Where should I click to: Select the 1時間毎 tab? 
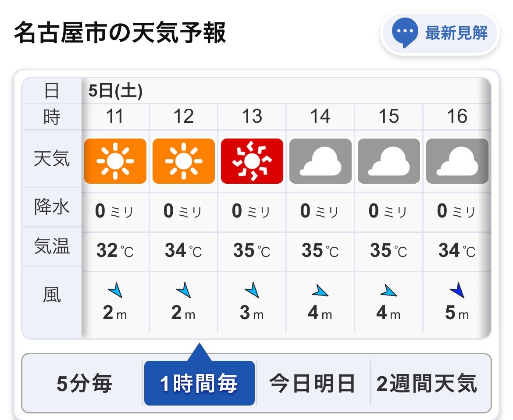[199, 383]
